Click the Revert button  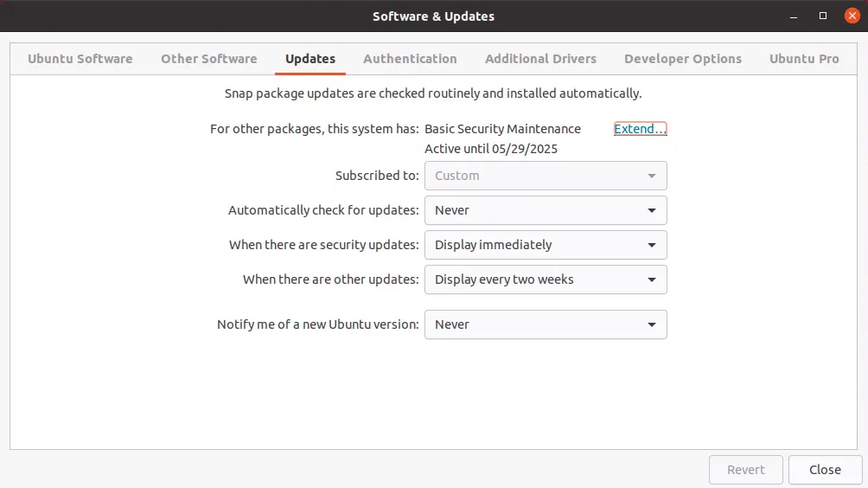point(746,470)
